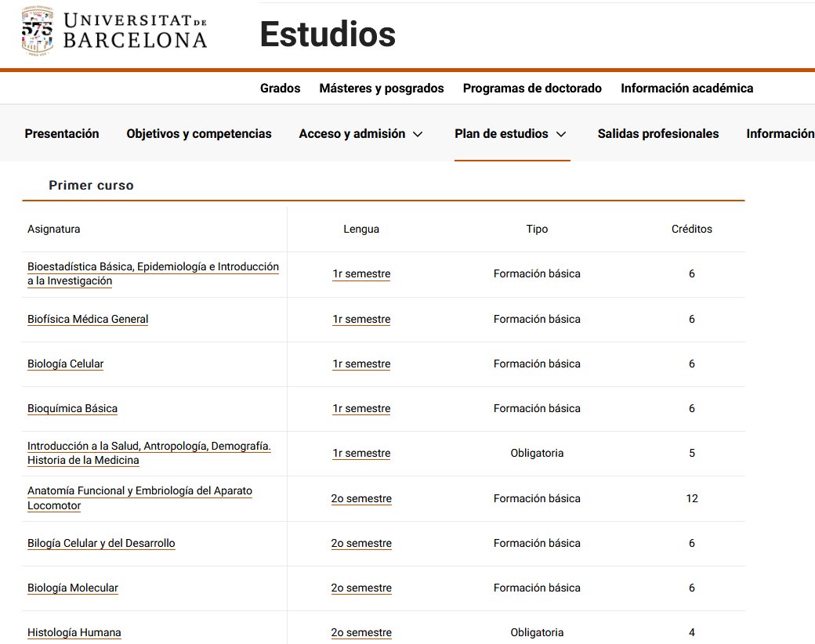Viewport: 815px width, 644px height.
Task: Click the Primer curso section heading
Action: 92,186
